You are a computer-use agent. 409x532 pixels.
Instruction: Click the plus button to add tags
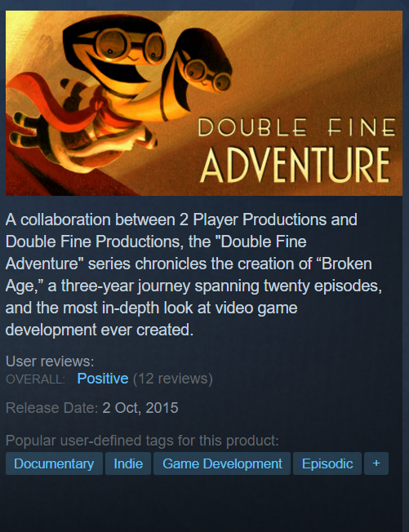coord(376,463)
